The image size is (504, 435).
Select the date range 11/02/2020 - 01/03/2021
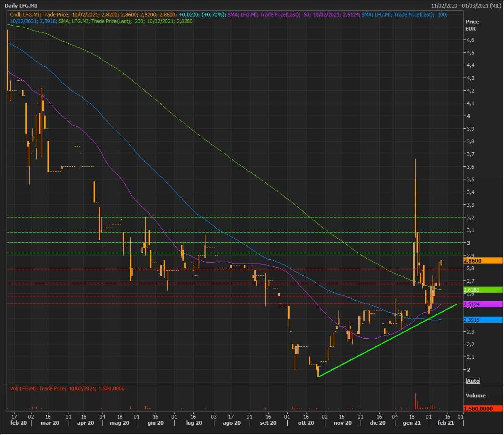click(466, 6)
